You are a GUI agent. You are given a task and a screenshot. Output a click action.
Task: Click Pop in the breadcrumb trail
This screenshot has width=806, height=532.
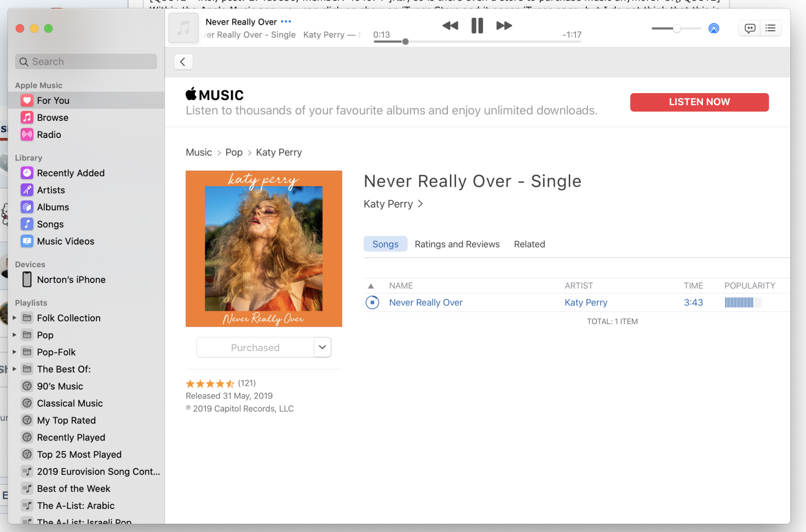pyautogui.click(x=234, y=153)
